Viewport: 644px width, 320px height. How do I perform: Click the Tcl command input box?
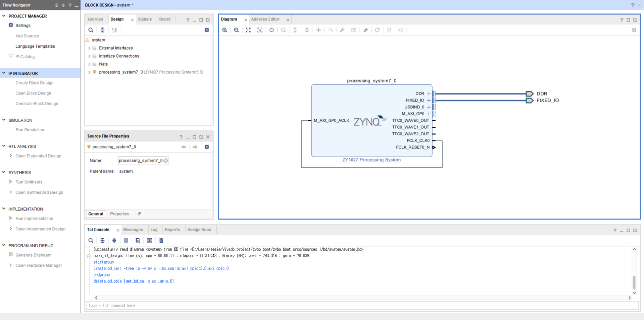coord(362,306)
